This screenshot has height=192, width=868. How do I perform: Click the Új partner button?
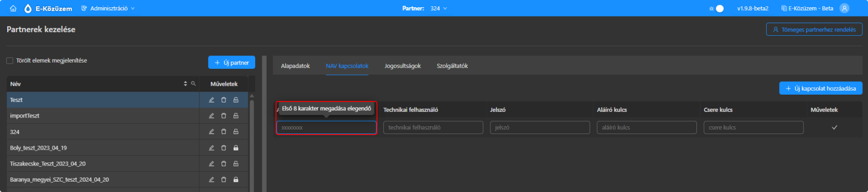[231, 63]
